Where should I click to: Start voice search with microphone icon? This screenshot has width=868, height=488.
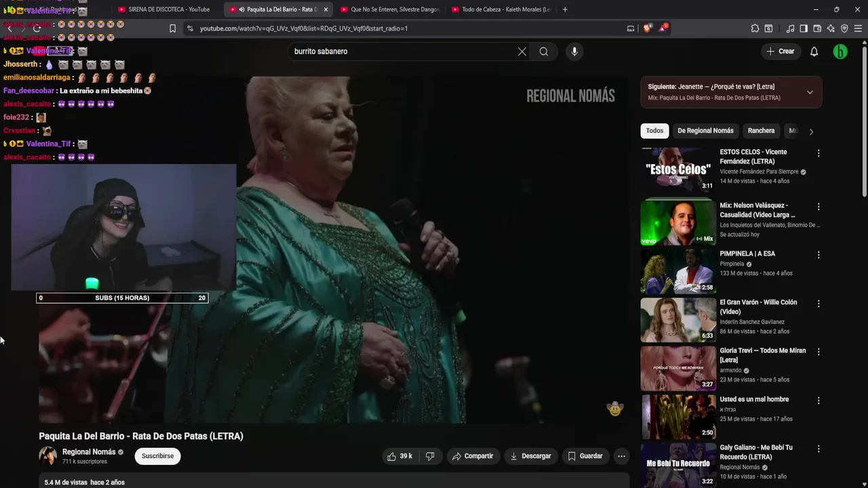point(574,52)
